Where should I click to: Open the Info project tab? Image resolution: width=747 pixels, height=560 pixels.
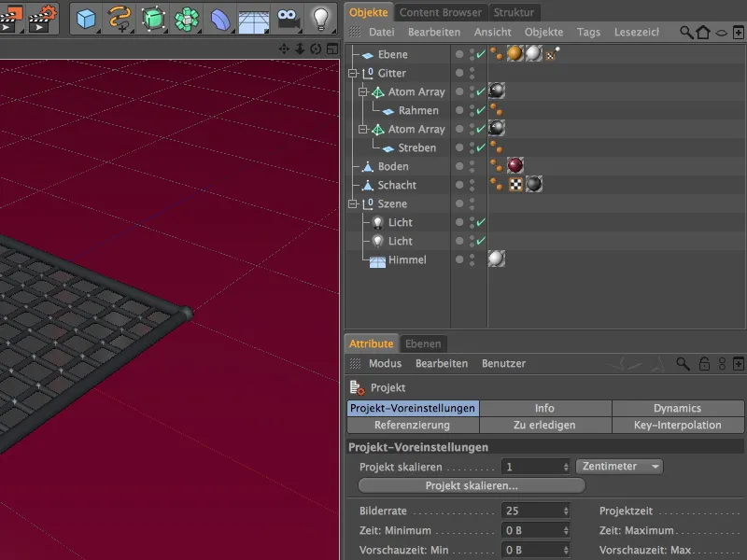(x=545, y=408)
